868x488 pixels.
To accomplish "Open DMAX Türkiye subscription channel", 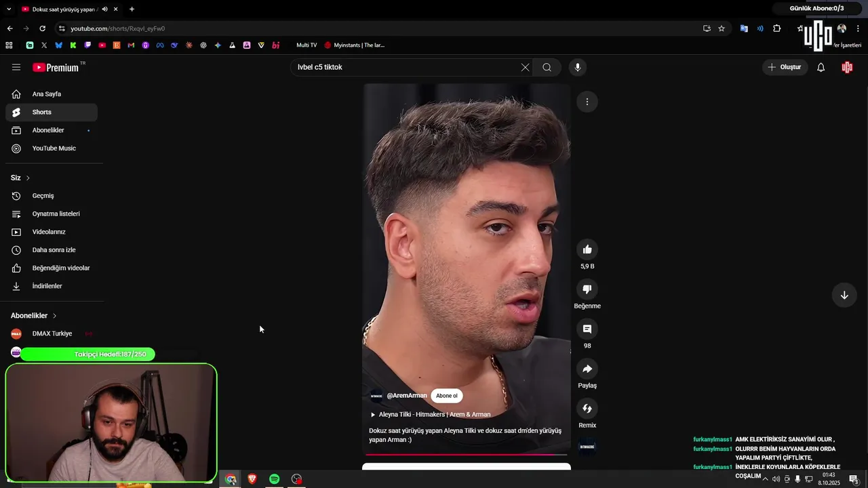I will click(x=52, y=333).
